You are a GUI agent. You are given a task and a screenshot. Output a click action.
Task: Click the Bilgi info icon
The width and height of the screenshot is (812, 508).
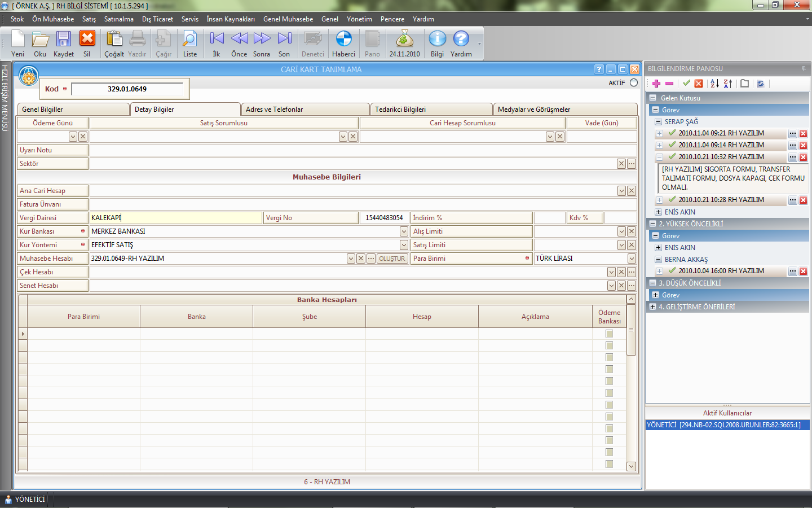pos(437,40)
